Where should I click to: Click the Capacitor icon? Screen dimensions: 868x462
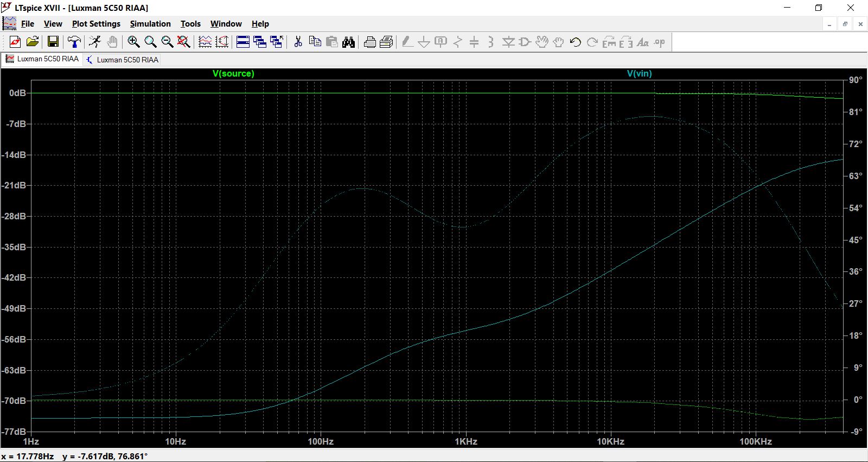tap(474, 42)
